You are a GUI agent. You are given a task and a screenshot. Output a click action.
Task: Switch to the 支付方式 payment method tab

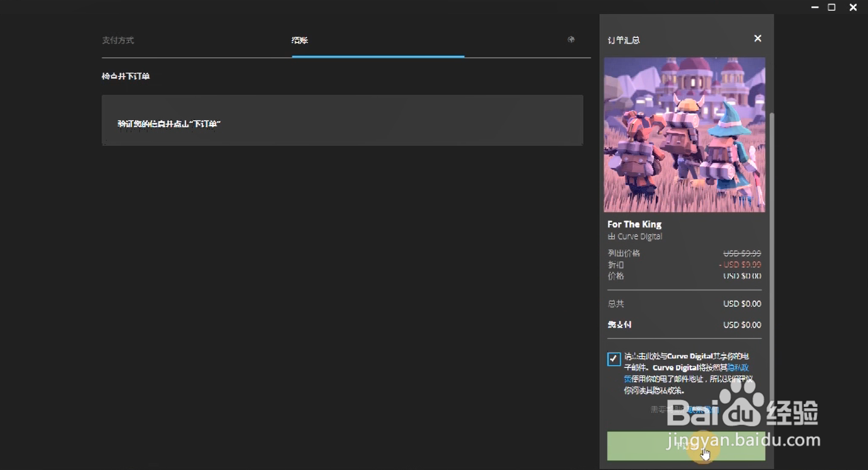(x=118, y=40)
